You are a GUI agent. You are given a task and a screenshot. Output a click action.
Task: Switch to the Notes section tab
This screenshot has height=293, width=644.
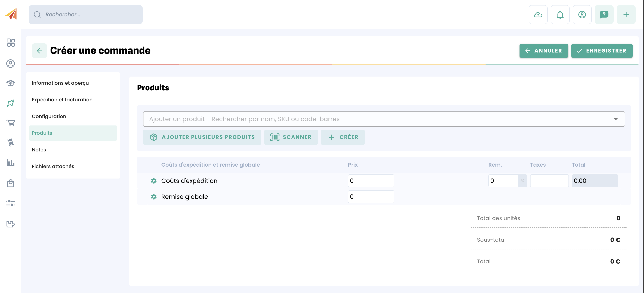click(39, 150)
